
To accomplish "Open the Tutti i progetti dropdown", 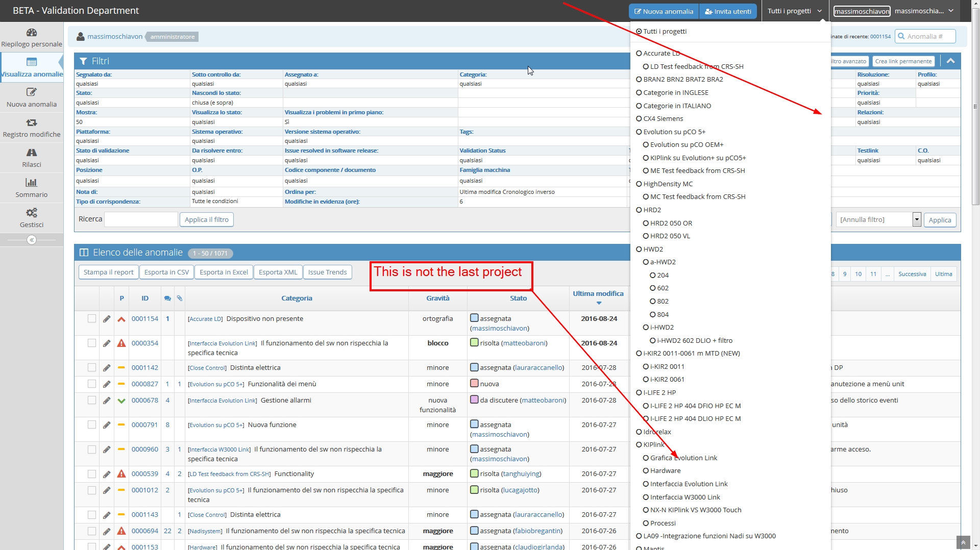I will click(x=794, y=11).
